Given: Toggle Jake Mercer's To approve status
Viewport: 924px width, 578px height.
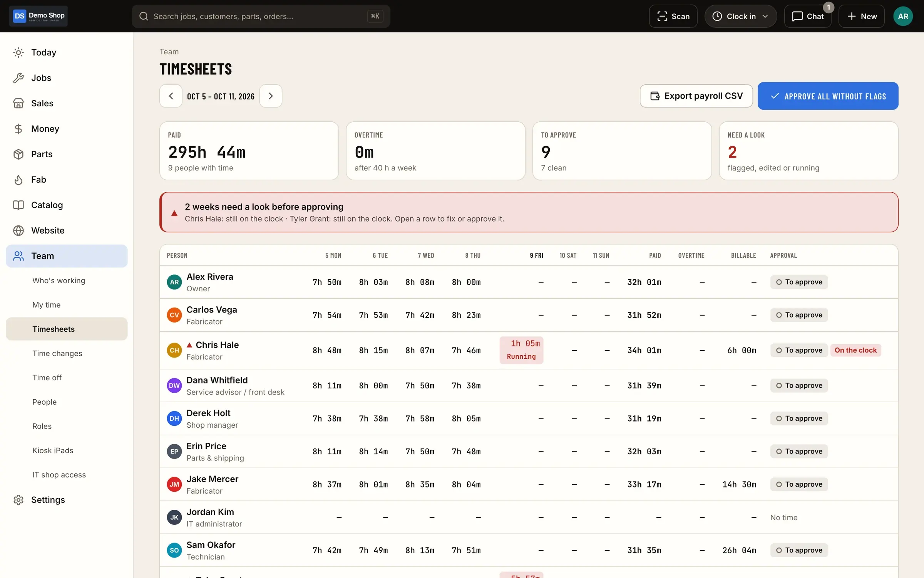Looking at the screenshot, I should click(799, 484).
